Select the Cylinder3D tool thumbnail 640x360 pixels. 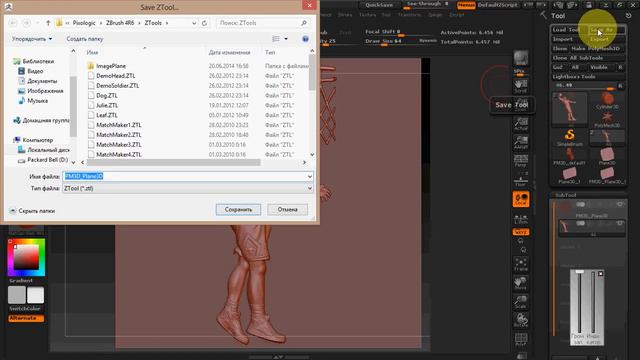click(607, 100)
